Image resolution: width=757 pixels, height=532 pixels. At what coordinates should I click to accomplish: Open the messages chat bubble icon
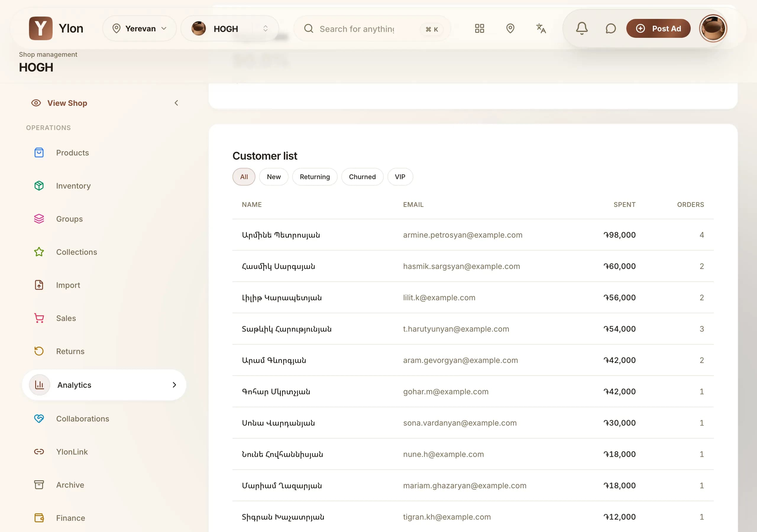pos(611,28)
